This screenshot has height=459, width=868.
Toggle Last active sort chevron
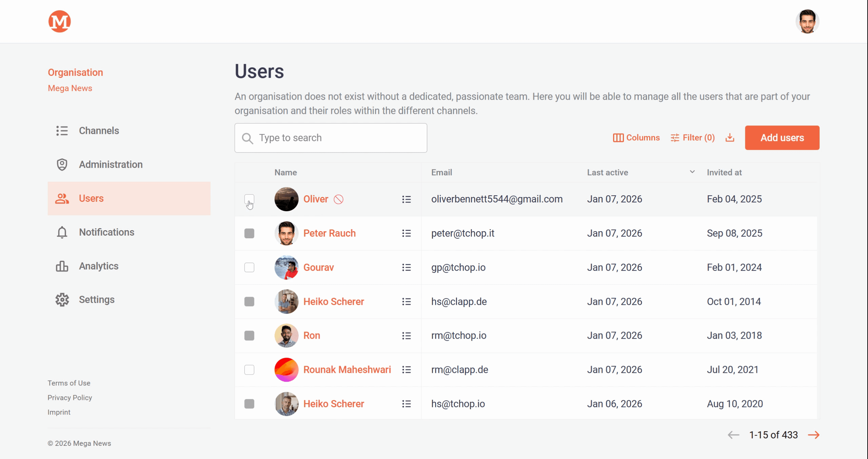coord(692,172)
